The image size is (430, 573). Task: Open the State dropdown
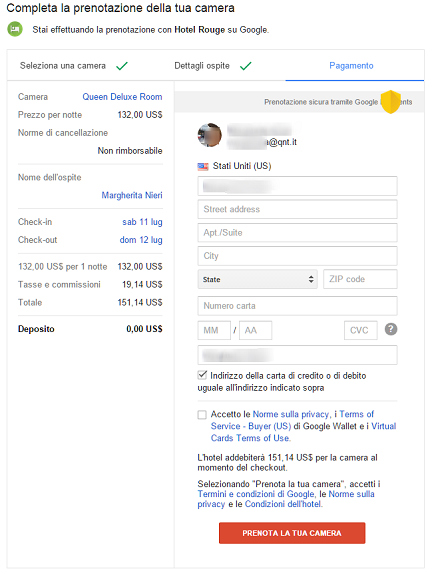tap(258, 279)
